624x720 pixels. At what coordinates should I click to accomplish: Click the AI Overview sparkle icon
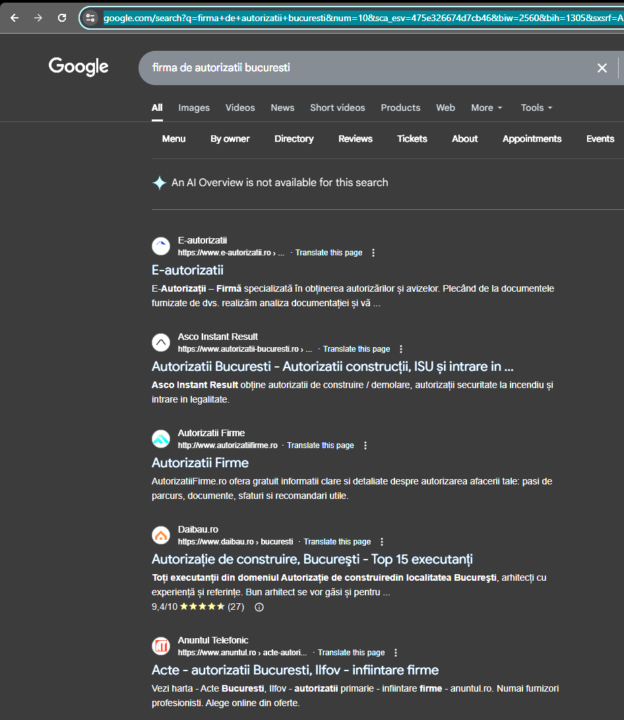coord(159,183)
